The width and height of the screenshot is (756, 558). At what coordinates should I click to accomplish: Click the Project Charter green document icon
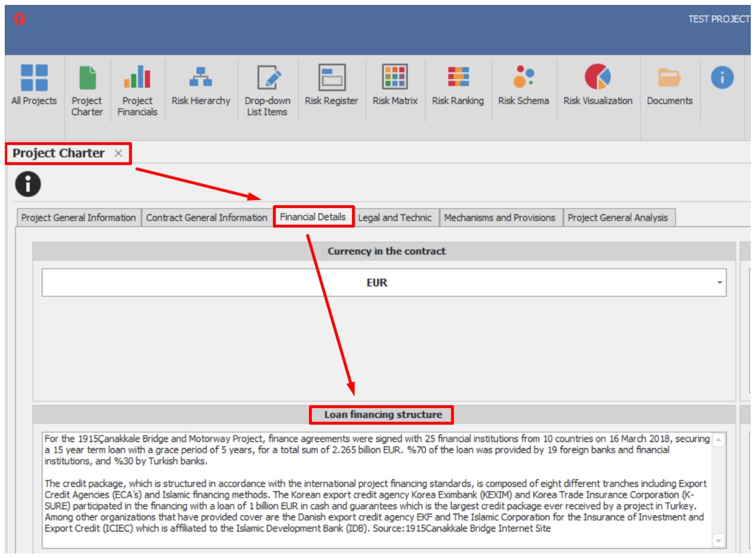click(87, 78)
